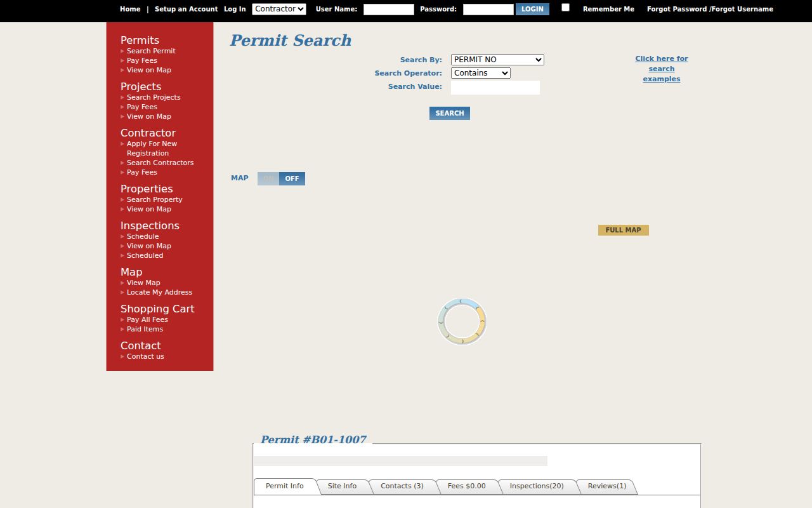
Task: Open Pay Fees under Permits
Action: pos(142,60)
